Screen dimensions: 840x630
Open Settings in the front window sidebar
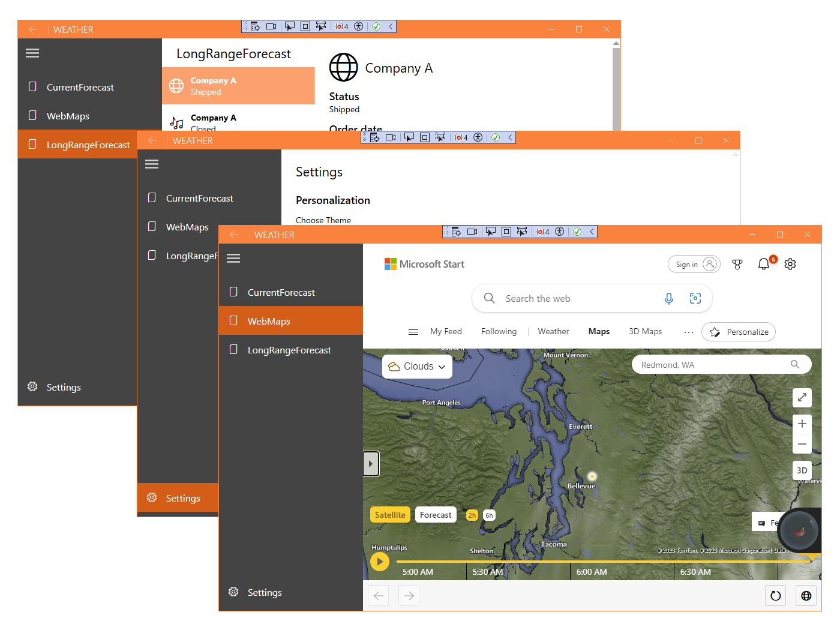[x=291, y=592]
